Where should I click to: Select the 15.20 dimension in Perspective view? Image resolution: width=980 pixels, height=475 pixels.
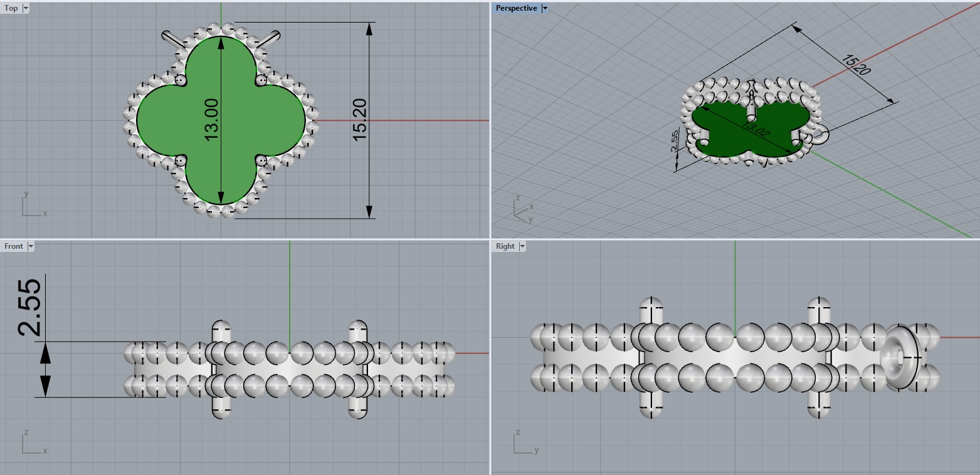tap(856, 65)
